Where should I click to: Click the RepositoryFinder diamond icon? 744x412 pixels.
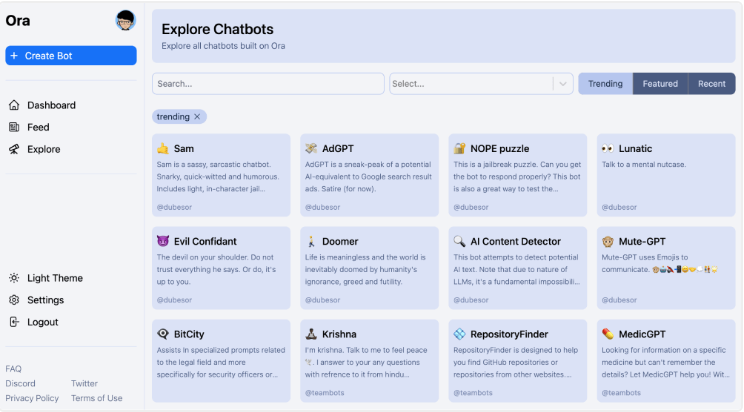tap(459, 334)
